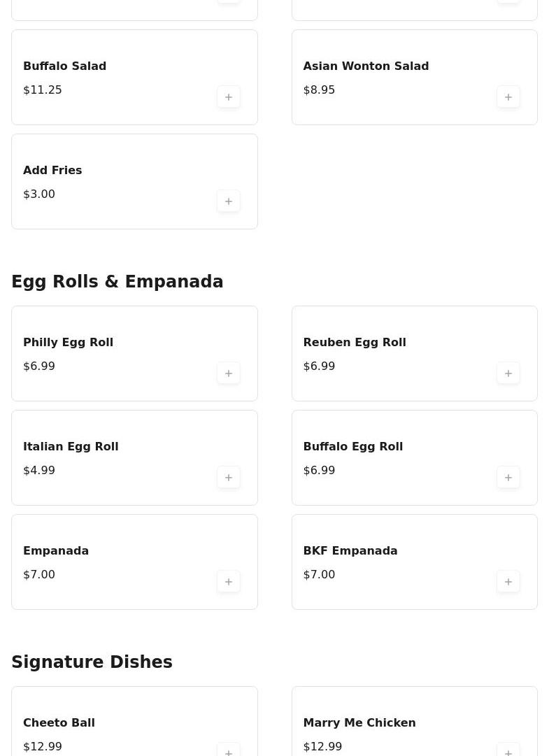Image resolution: width=549 pixels, height=756 pixels.
Task: Add Buffalo Salad to the order
Action: [x=229, y=97]
